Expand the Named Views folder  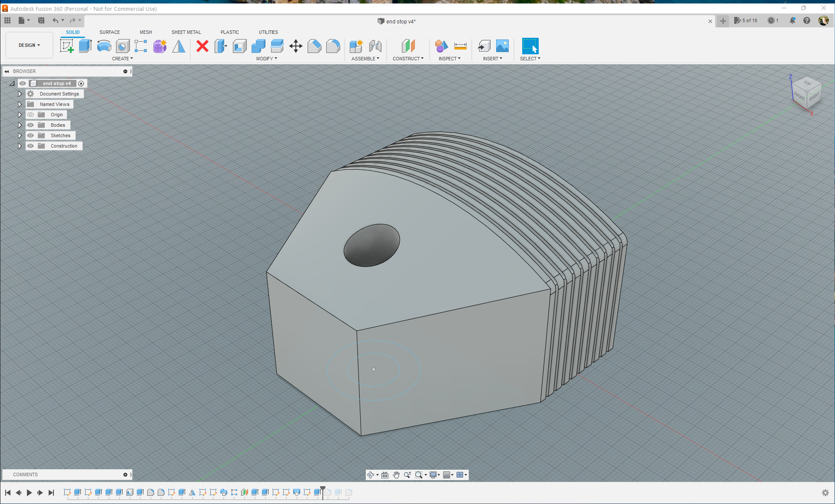point(20,104)
